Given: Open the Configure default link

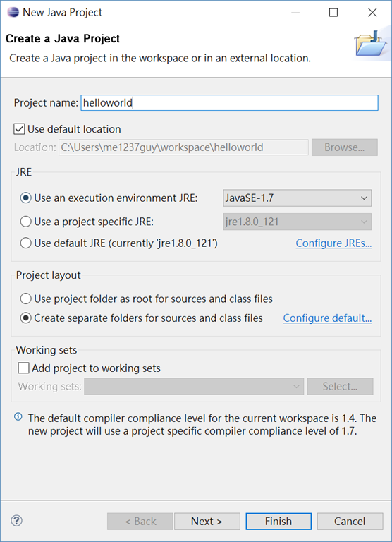Looking at the screenshot, I should coord(327,318).
